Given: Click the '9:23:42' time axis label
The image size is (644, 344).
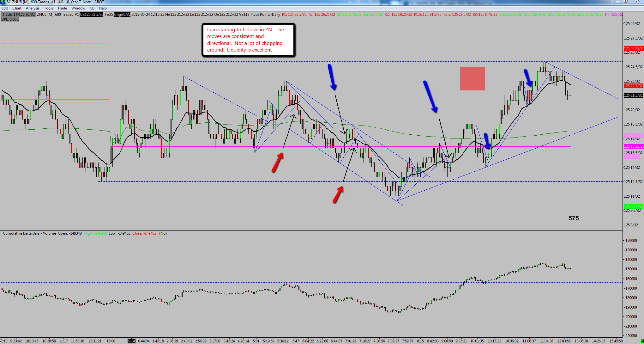Looking at the screenshot, I should tap(16, 341).
